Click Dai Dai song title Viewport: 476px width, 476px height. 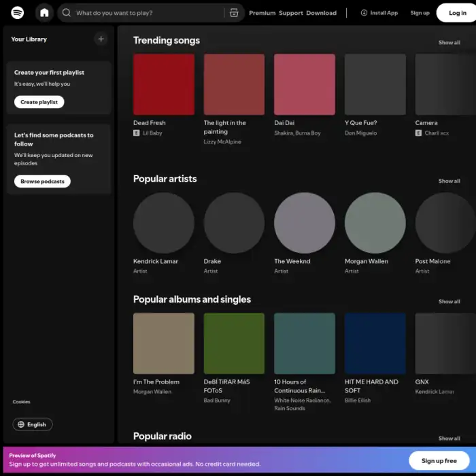click(x=284, y=123)
